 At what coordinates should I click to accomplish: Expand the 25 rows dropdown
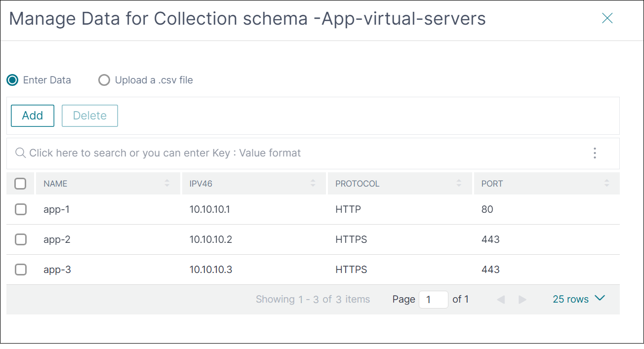(x=578, y=299)
